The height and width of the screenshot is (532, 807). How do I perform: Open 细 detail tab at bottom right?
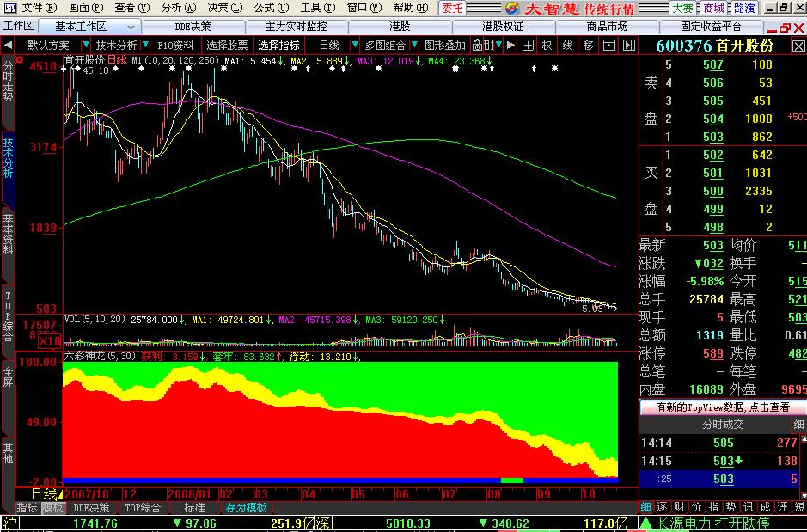tap(645, 507)
